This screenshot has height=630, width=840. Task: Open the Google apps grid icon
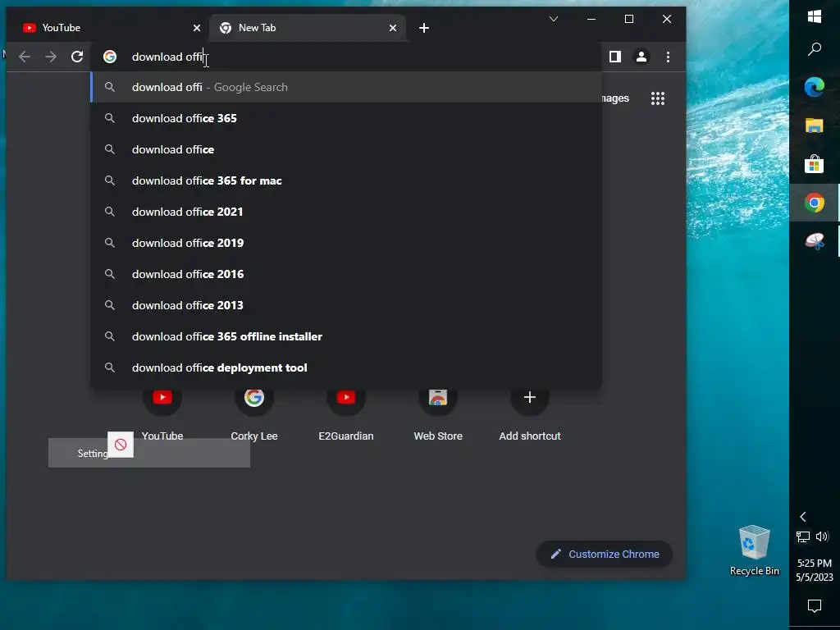658,98
